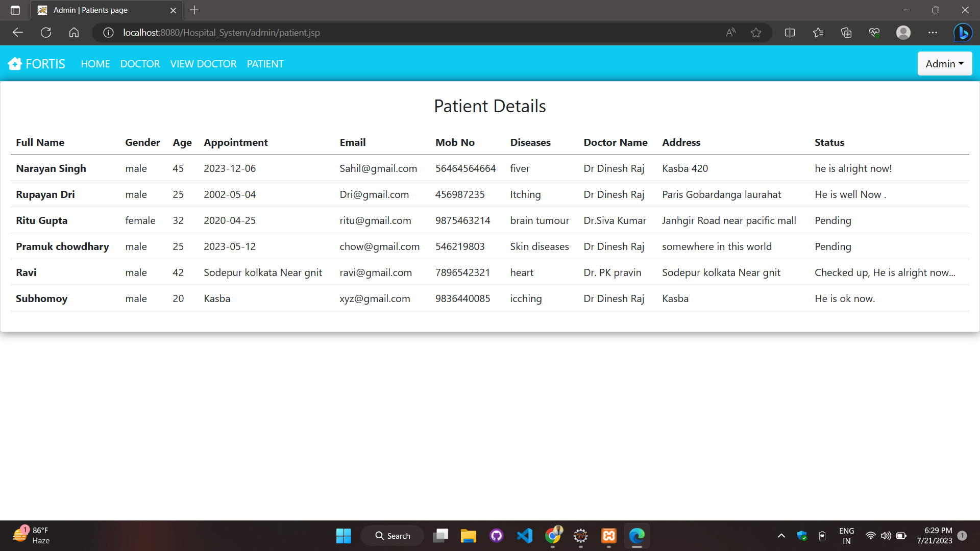Screen dimensions: 980x551
Task: Open the tab actions menu in top-left corner
Action: click(15, 10)
